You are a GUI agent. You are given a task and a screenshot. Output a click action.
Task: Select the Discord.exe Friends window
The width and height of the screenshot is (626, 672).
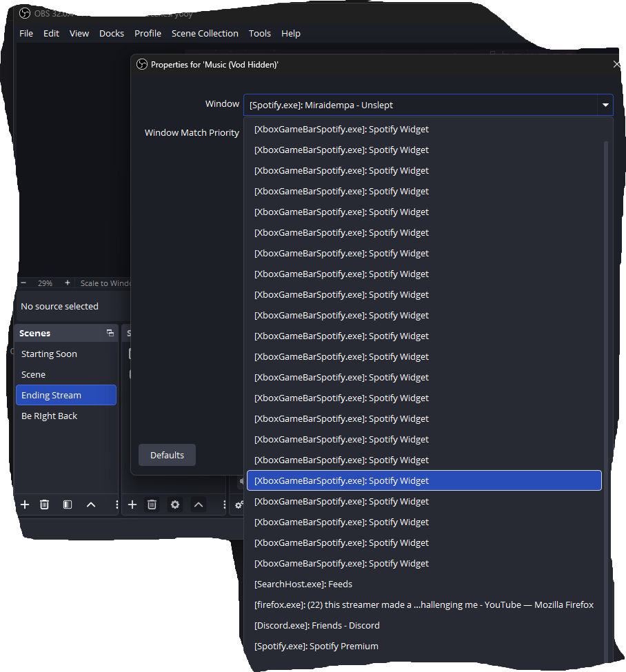(x=424, y=625)
